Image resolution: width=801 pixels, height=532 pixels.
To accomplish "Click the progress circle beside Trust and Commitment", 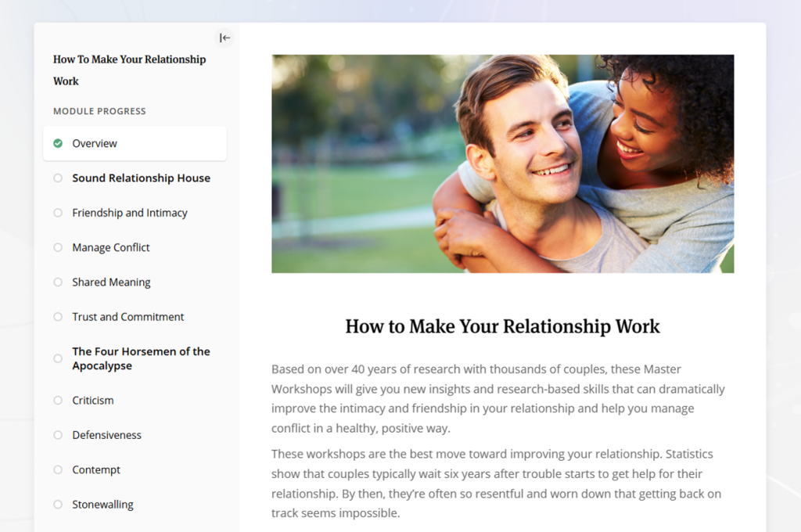I will 58,317.
